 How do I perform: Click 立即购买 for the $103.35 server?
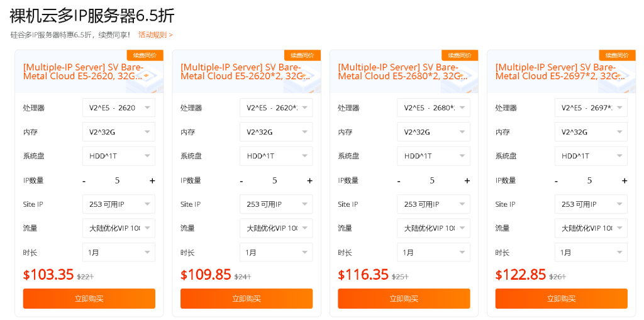(89, 299)
